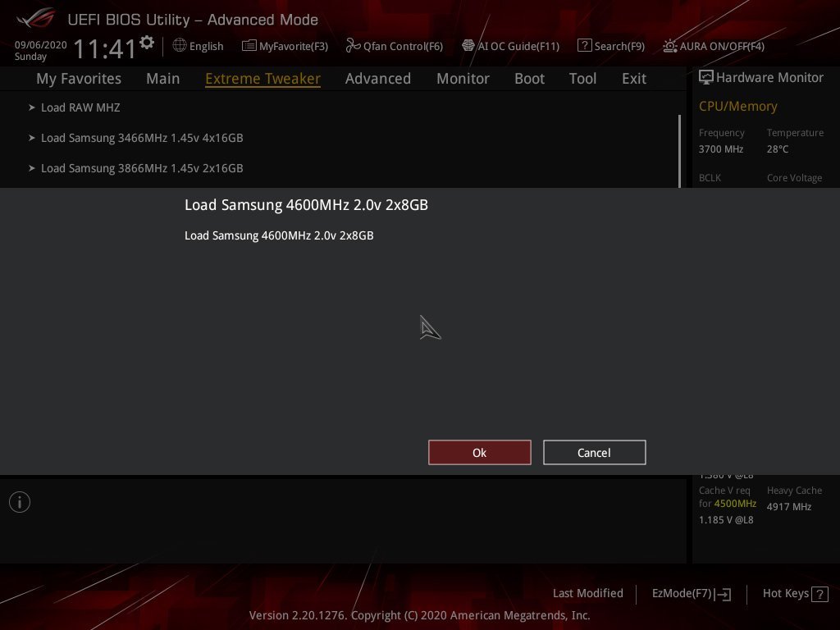This screenshot has height=630, width=840.
Task: Confirm the dialog with Ok
Action: click(479, 453)
